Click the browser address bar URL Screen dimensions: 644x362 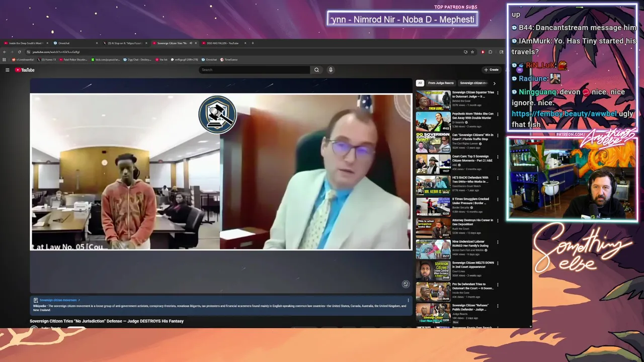coord(56,52)
